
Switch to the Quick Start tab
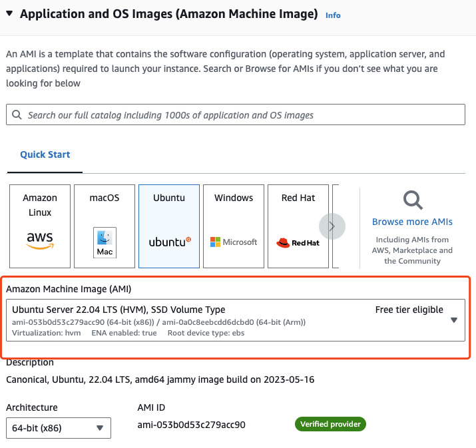tap(45, 154)
